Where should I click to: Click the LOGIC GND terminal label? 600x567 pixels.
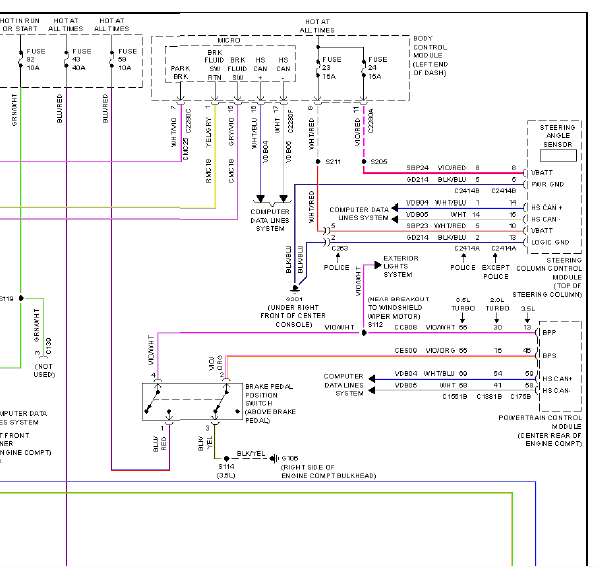point(550,242)
